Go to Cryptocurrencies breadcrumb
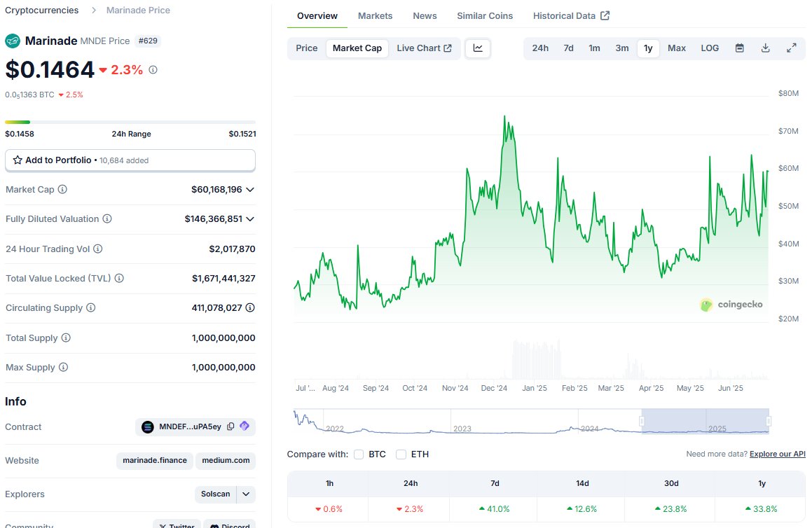The height and width of the screenshot is (528, 812). 42,11
